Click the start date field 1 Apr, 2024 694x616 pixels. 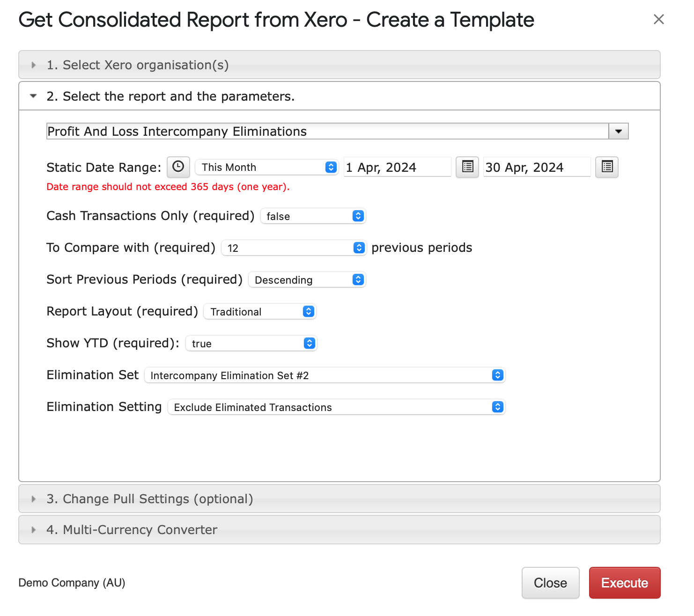pyautogui.click(x=397, y=168)
